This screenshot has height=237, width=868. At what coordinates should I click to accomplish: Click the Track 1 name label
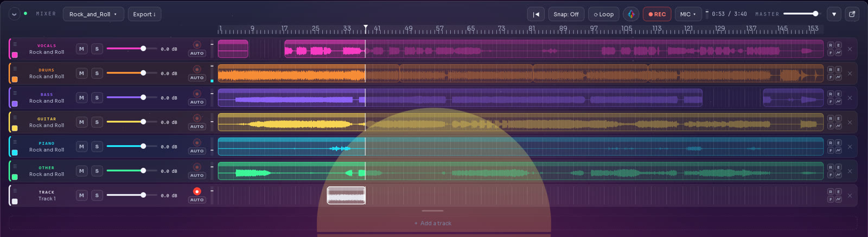tap(47, 199)
